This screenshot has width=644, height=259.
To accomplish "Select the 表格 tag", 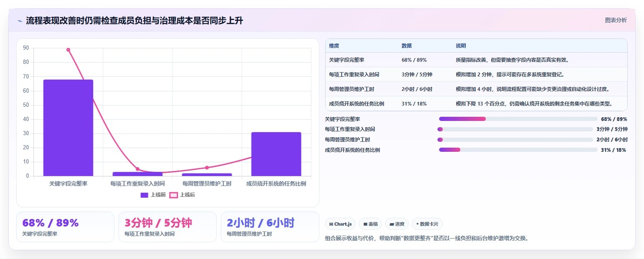I will pyautogui.click(x=370, y=224).
